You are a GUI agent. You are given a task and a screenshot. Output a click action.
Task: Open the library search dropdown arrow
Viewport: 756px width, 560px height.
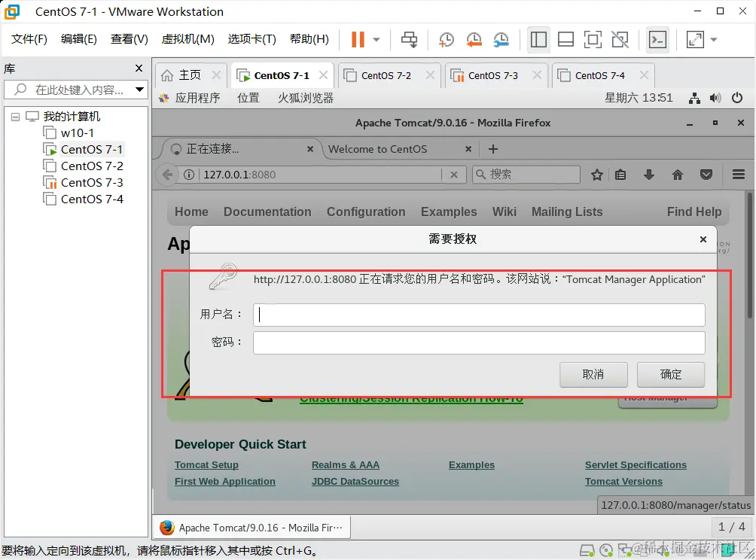[x=139, y=90]
